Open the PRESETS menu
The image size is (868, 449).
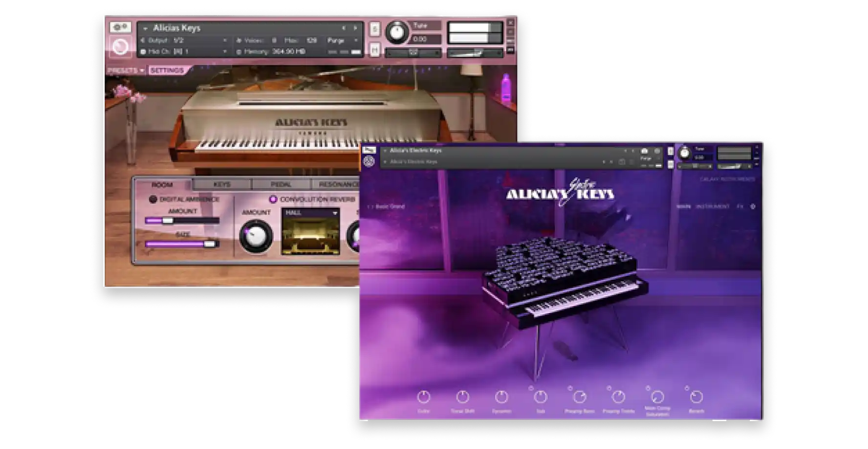[126, 71]
